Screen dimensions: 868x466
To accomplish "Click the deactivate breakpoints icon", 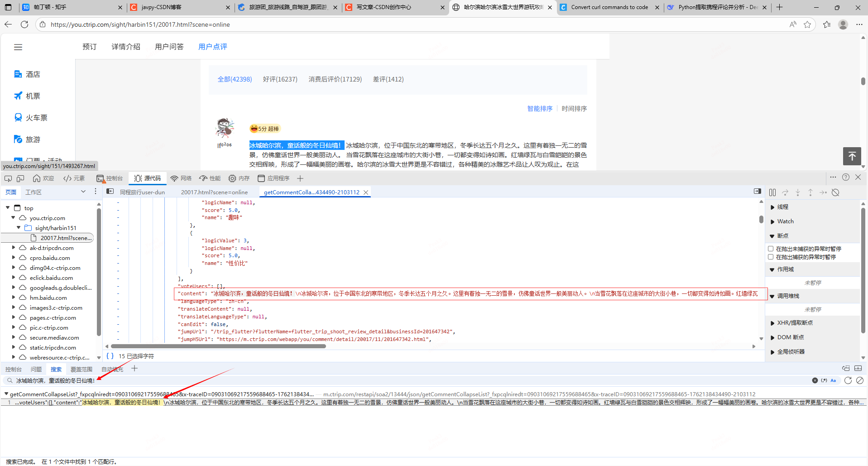I will click(x=836, y=192).
